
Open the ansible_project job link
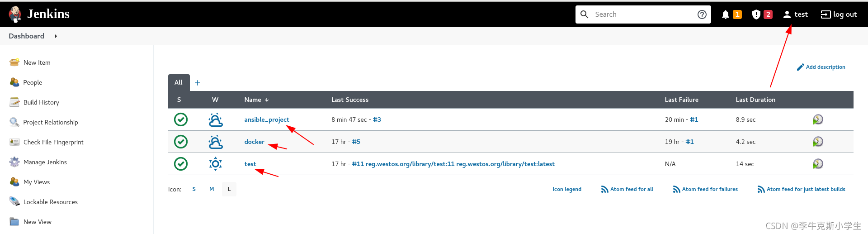point(266,119)
